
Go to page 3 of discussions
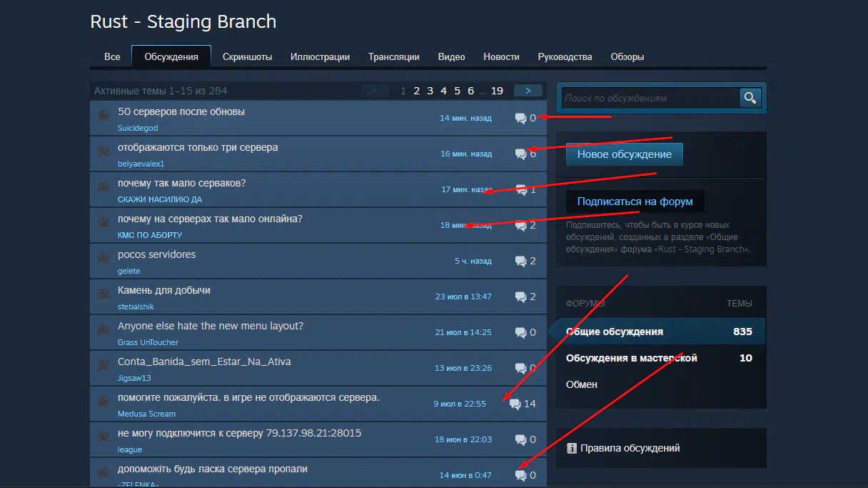(430, 91)
